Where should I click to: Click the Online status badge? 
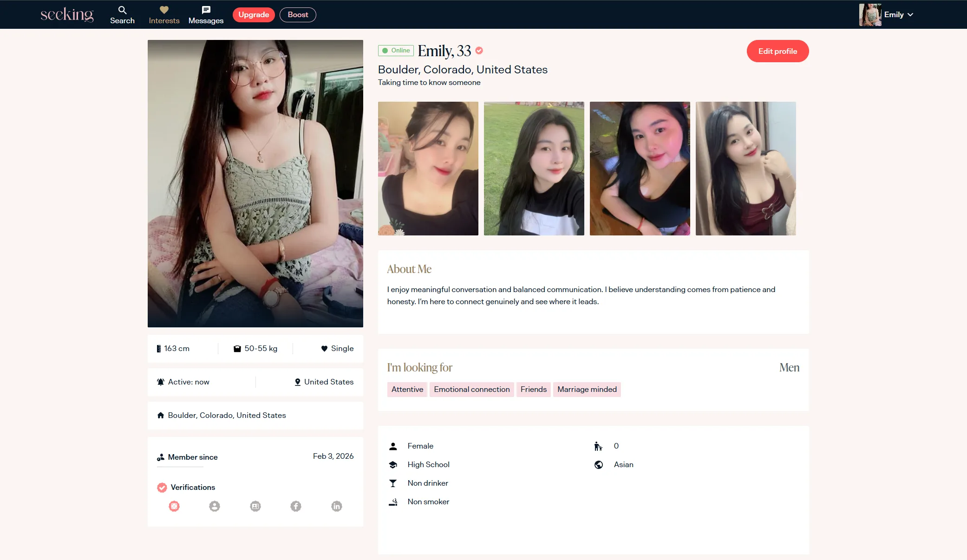[396, 51]
